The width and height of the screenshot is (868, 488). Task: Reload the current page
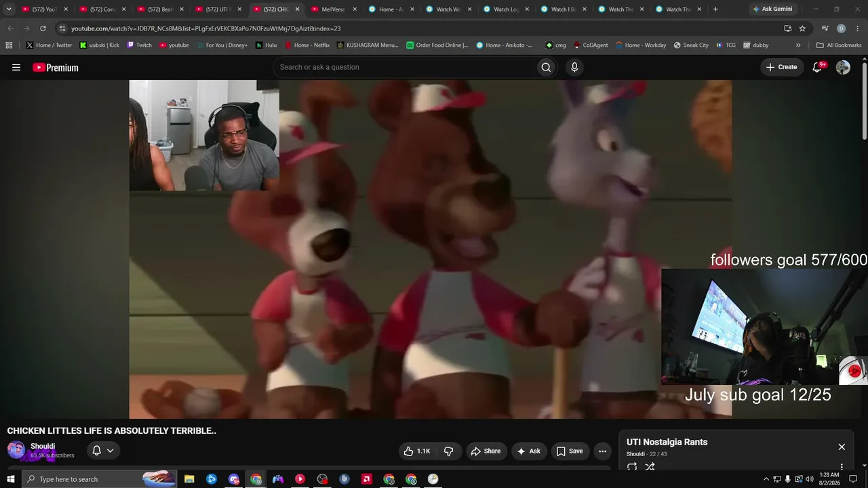pos(43,28)
